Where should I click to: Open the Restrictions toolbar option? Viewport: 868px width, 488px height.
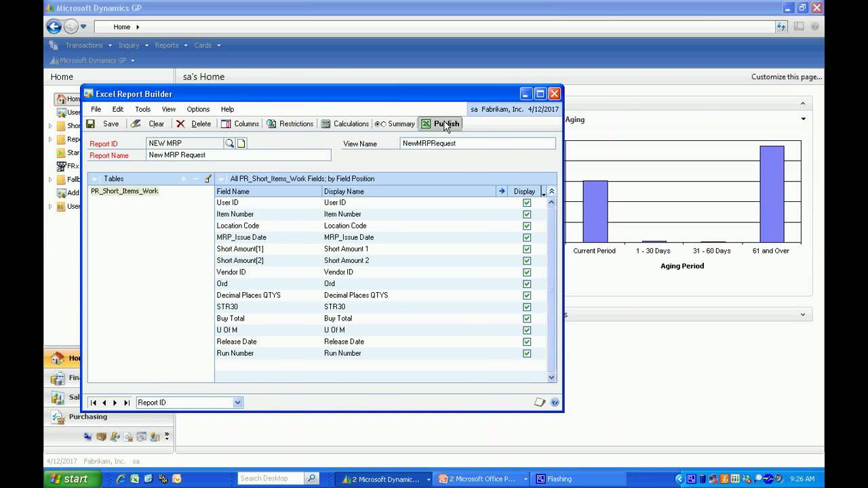pos(290,124)
